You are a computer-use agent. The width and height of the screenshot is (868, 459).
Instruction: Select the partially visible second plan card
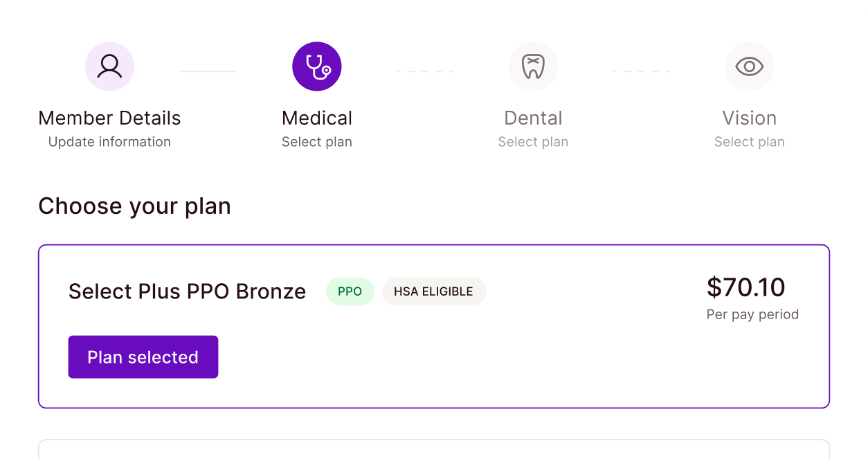pyautogui.click(x=433, y=449)
